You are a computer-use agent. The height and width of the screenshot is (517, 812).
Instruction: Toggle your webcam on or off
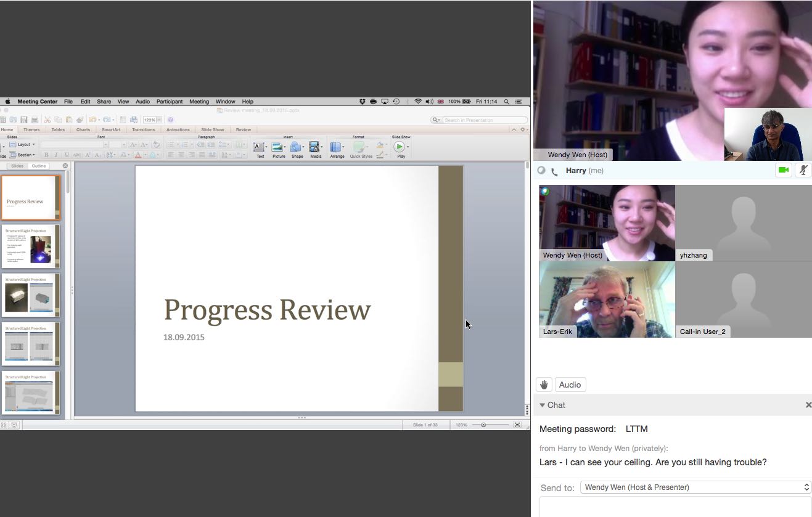(x=782, y=170)
